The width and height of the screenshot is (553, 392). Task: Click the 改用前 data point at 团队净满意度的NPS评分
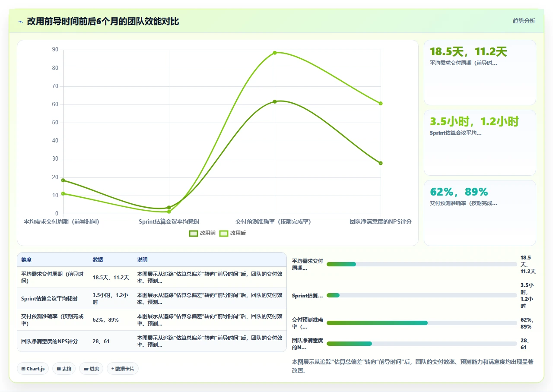[381, 163]
